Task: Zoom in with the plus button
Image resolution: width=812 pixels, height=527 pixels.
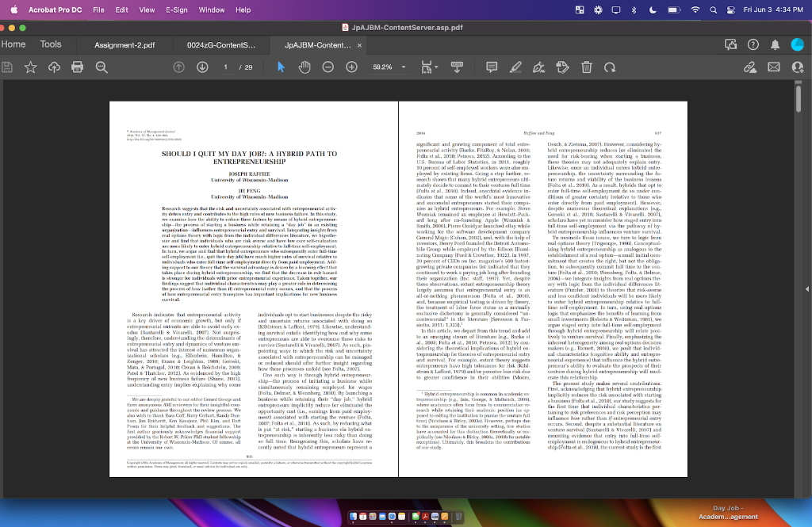Action: click(351, 67)
